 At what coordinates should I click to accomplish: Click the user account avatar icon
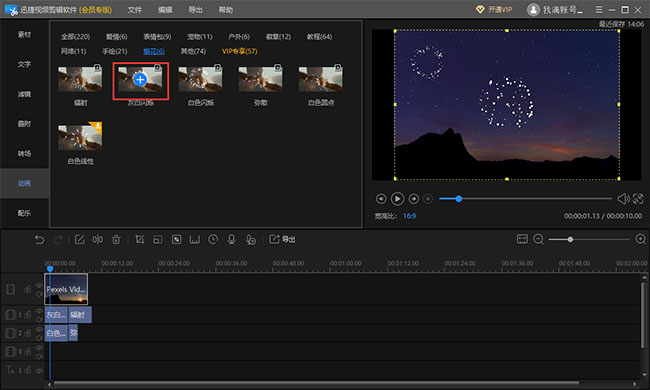(533, 10)
